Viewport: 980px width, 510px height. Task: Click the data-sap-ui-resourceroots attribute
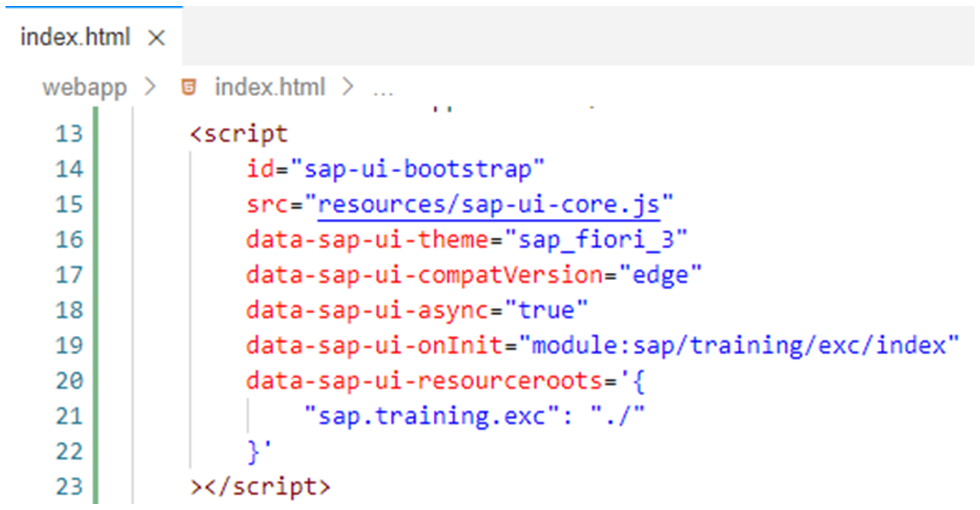[x=424, y=381]
